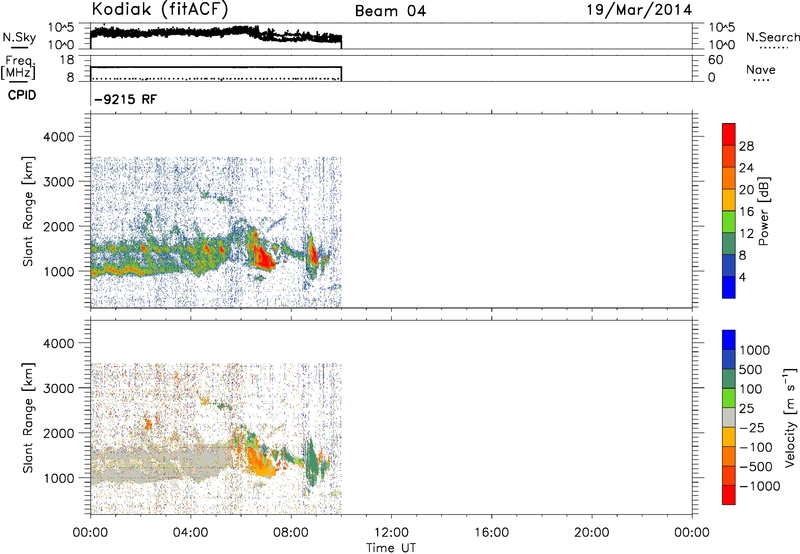
Task: Click the '4' label on the power colorbar
Action: click(x=742, y=277)
